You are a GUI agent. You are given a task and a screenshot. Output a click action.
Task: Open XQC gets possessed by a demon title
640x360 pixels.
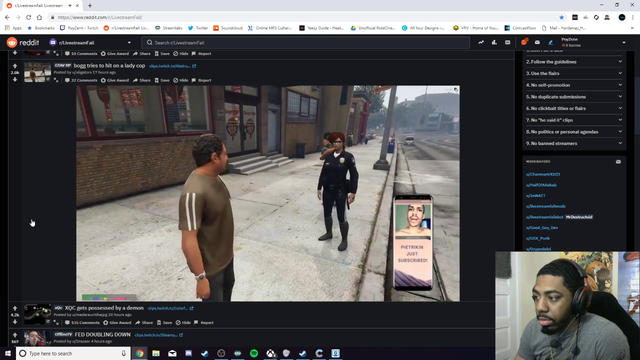[104, 308]
